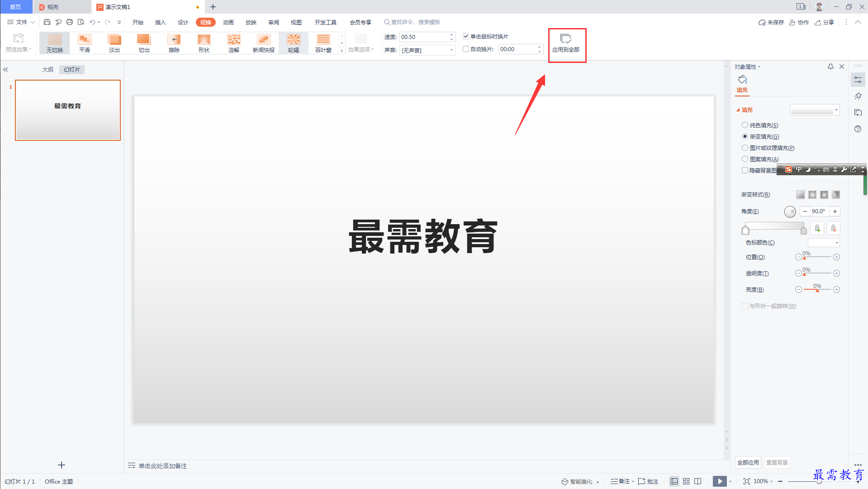Start slideshow from play button
Screen dimensions: 868x489
pos(720,481)
